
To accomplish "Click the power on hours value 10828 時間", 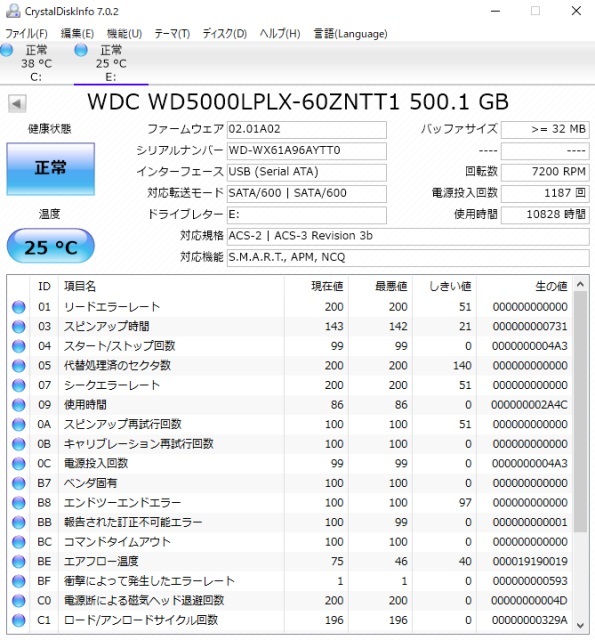I will click(x=545, y=214).
